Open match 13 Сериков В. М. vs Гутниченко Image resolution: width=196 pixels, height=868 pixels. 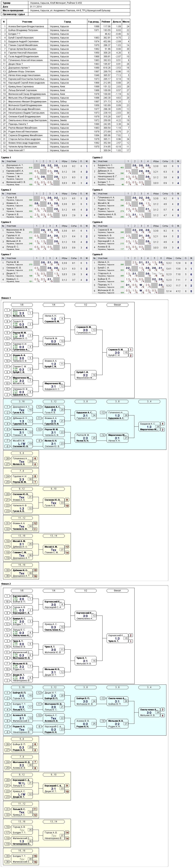[85, 330]
